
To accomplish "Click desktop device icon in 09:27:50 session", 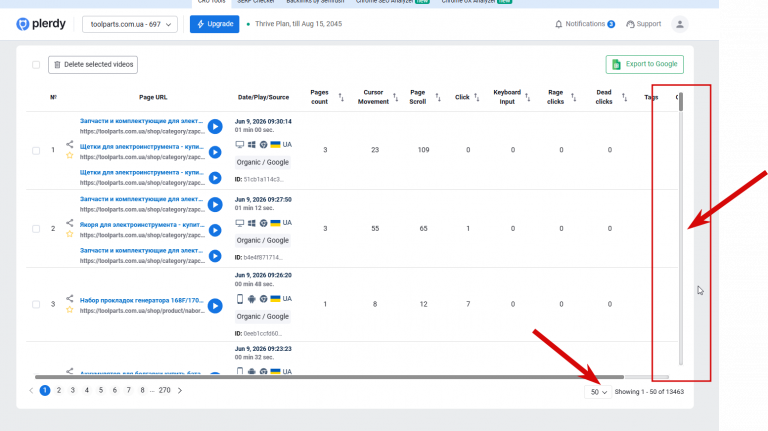I will point(240,223).
